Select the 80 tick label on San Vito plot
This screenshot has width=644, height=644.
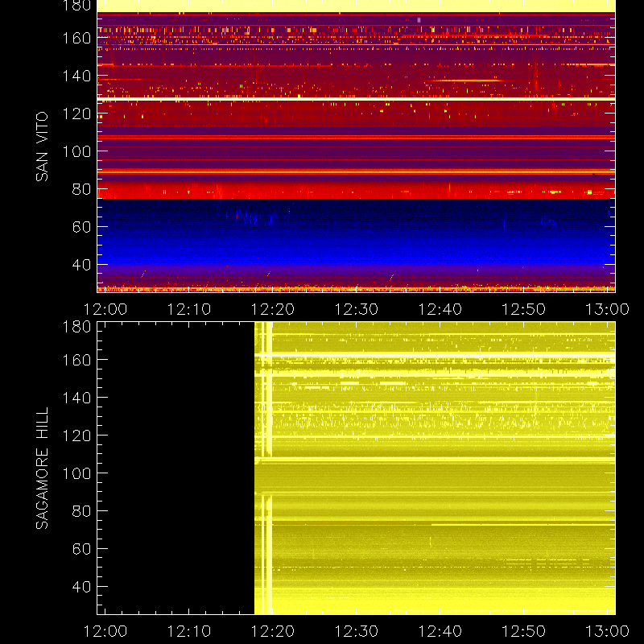coord(81,189)
